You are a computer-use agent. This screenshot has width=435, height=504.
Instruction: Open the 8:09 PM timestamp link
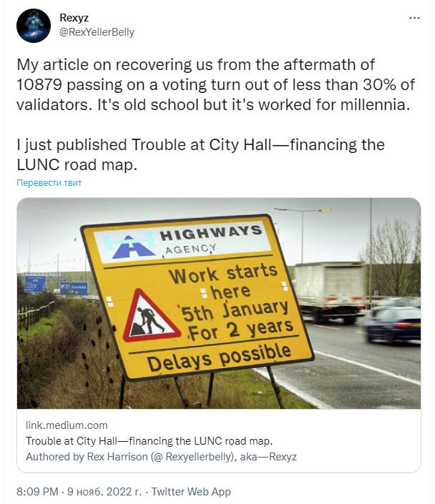[37, 491]
